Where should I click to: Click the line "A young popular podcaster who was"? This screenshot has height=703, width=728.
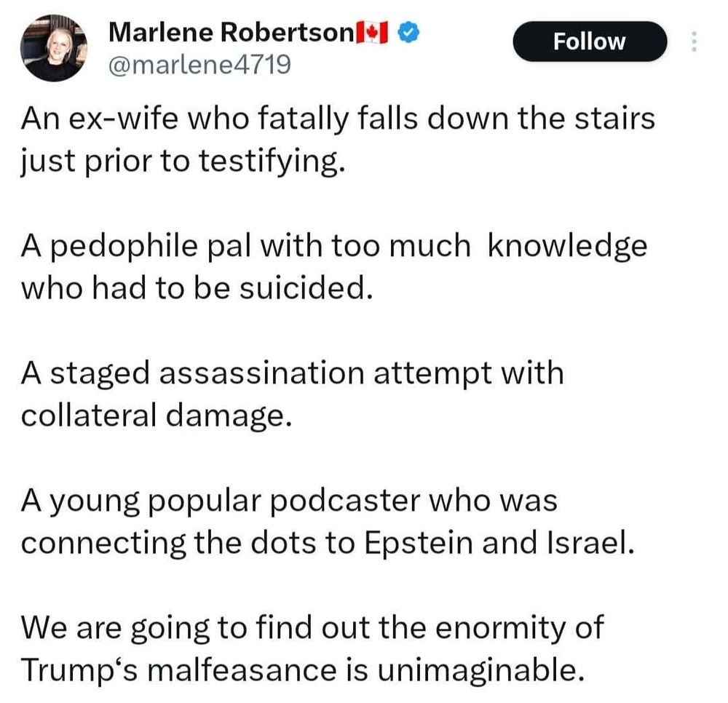coord(288,501)
